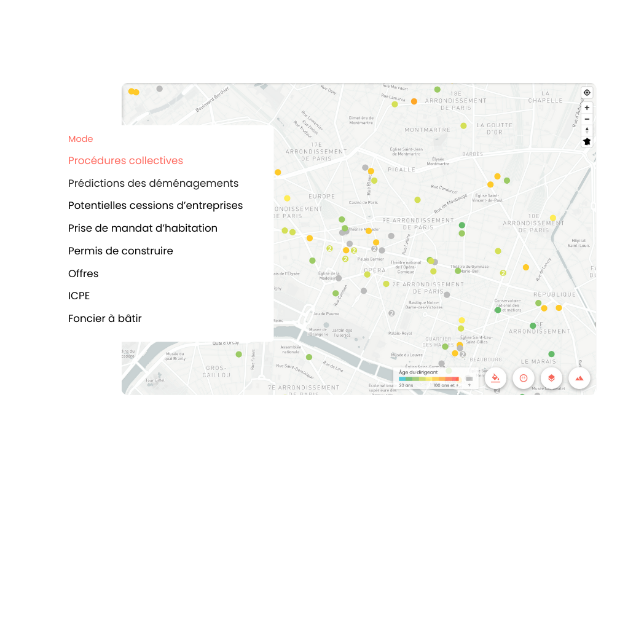Click the dotted circle selection tool
644x644 pixels.
coord(524,379)
